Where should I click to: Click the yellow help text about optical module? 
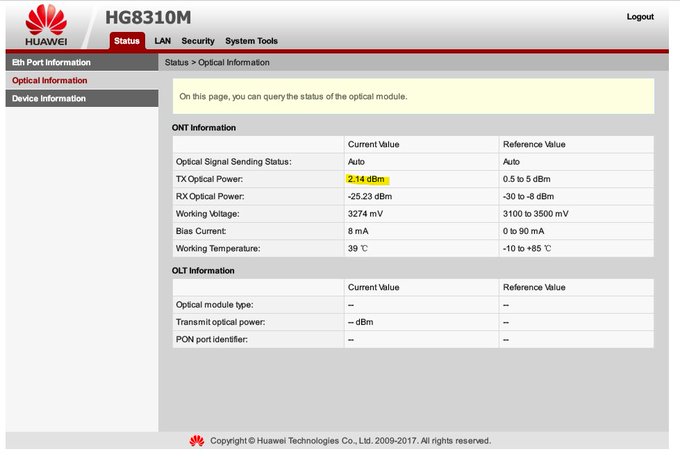click(293, 96)
